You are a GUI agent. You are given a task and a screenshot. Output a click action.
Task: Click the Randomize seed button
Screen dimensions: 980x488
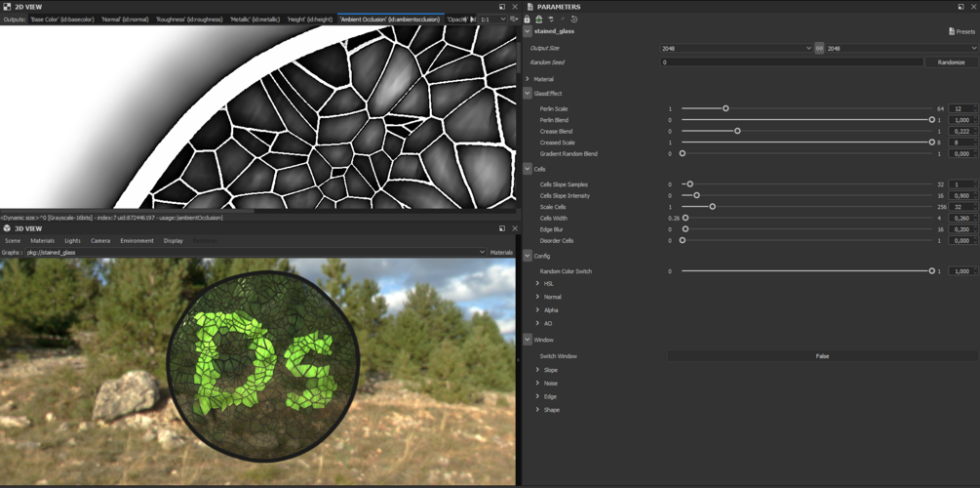tap(952, 61)
